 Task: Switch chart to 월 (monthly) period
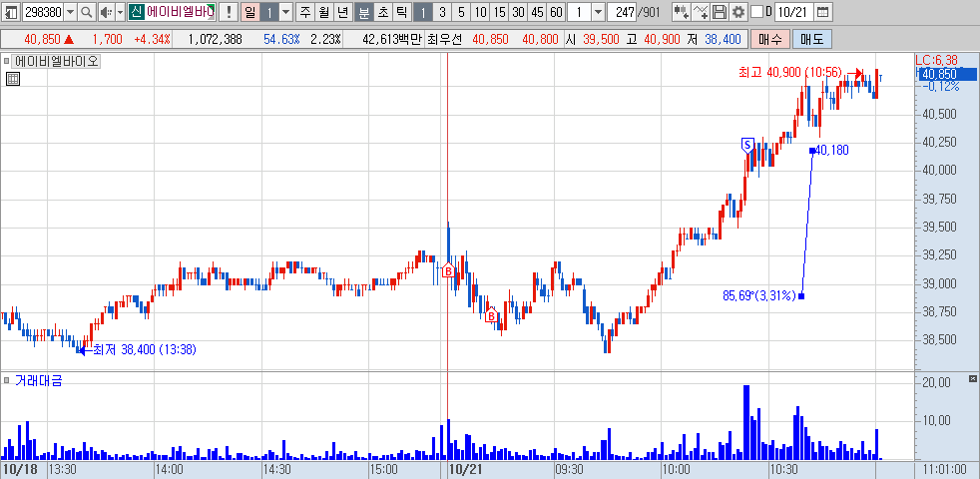pyautogui.click(x=323, y=12)
